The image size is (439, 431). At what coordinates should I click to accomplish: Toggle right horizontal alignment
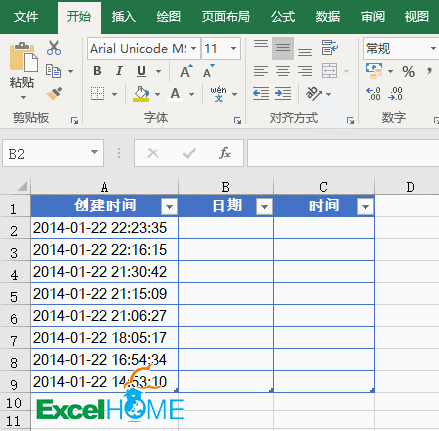tap(305, 71)
